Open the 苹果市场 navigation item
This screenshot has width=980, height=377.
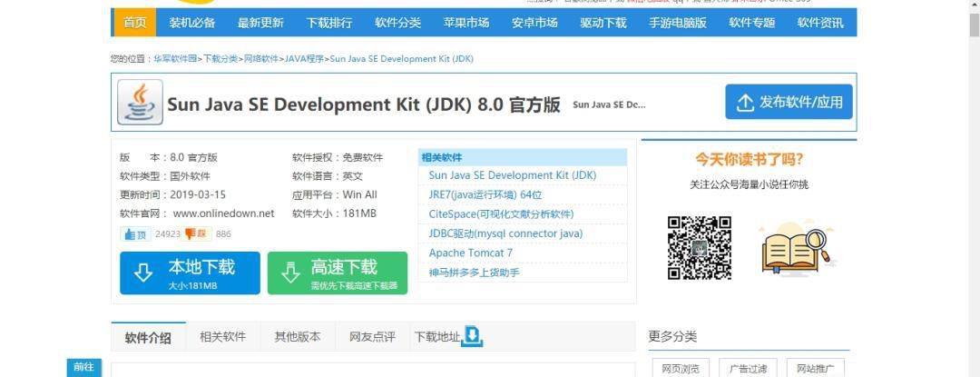point(466,23)
